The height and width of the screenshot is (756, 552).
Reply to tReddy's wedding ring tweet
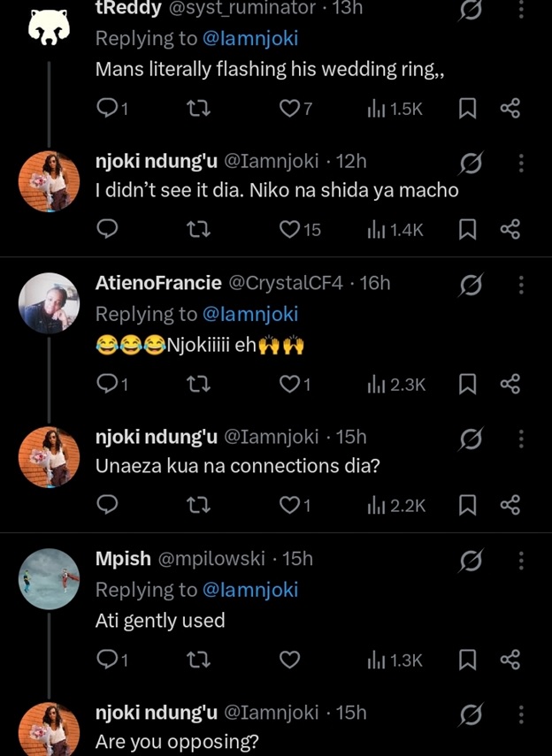pyautogui.click(x=108, y=109)
